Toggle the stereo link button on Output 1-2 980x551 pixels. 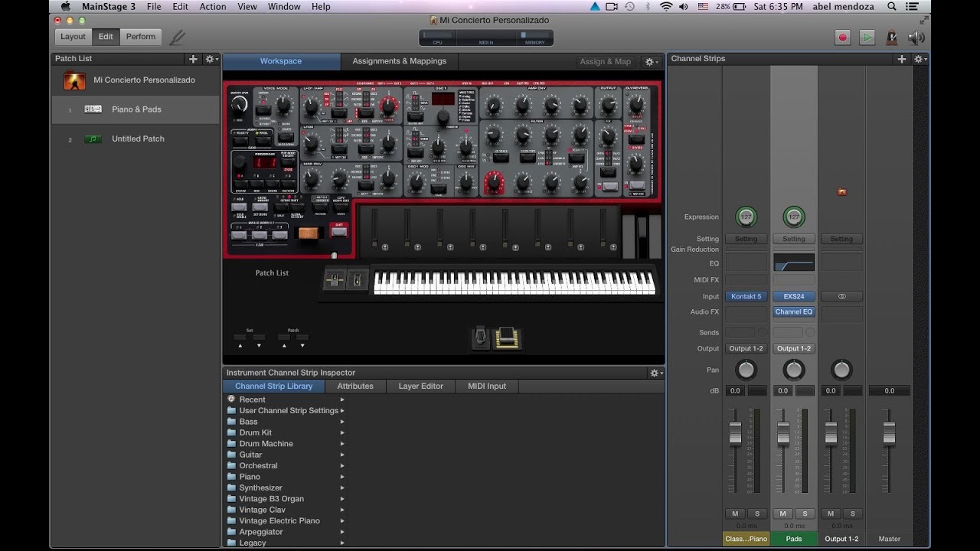(841, 296)
